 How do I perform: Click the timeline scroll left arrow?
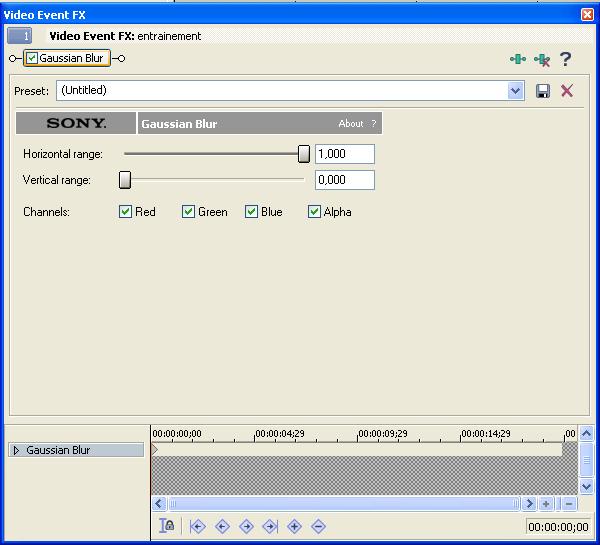[159, 504]
